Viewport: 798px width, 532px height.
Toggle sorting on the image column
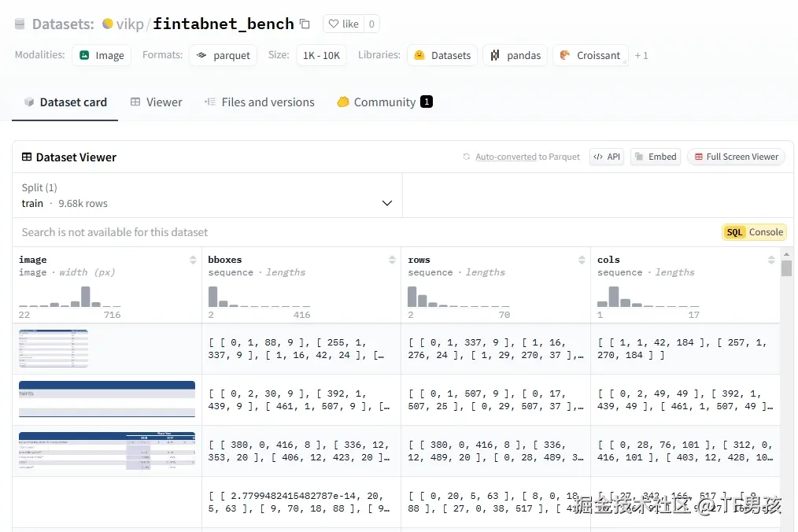point(192,260)
